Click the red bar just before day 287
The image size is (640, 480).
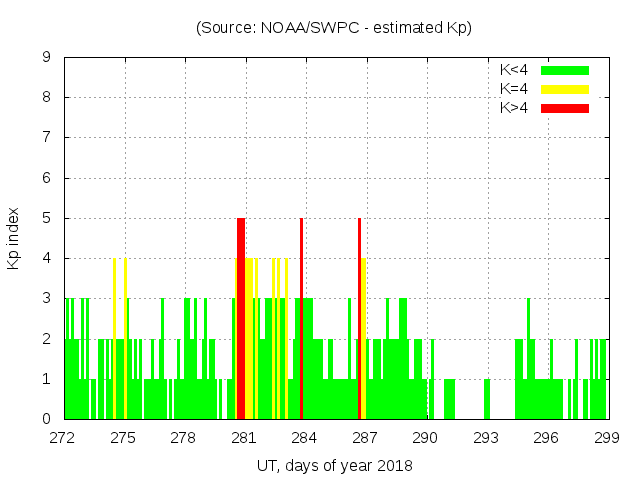[359, 320]
